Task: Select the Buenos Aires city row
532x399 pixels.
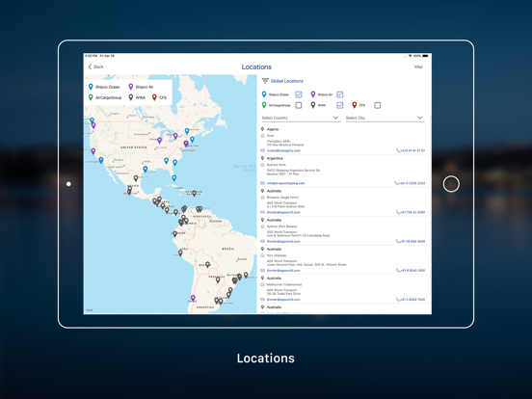Action: pyautogui.click(x=277, y=165)
